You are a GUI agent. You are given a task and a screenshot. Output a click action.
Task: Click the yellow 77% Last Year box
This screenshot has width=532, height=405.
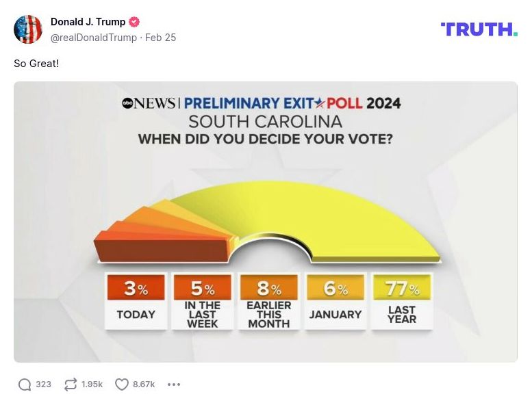(401, 301)
